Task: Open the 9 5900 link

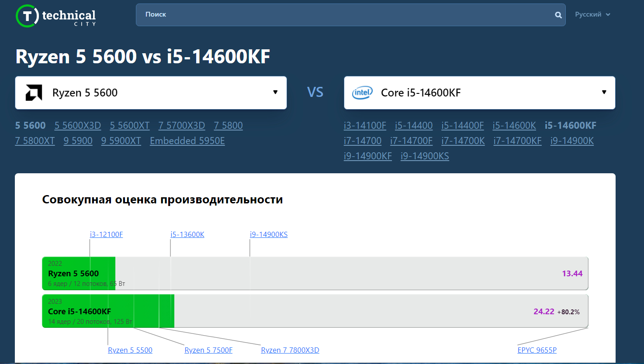Action: (x=78, y=141)
